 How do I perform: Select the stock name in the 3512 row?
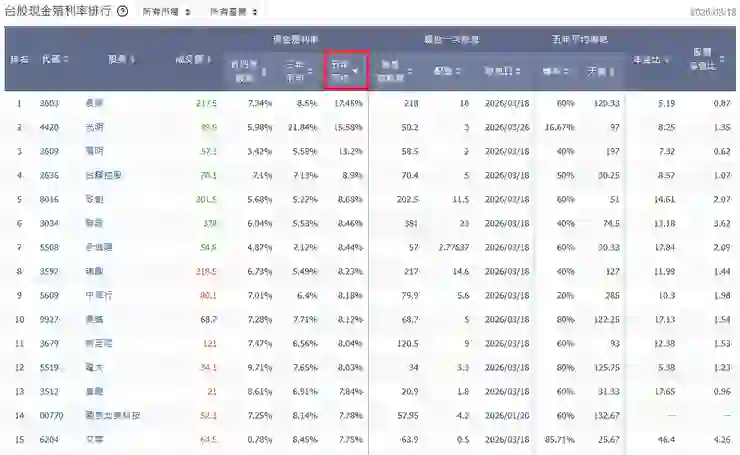coord(94,392)
